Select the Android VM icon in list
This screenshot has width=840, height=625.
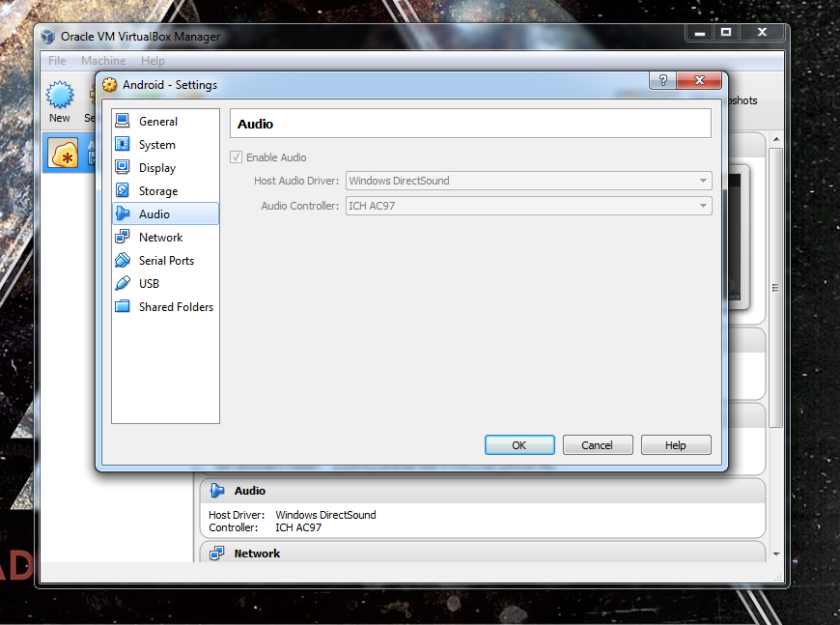(x=63, y=153)
